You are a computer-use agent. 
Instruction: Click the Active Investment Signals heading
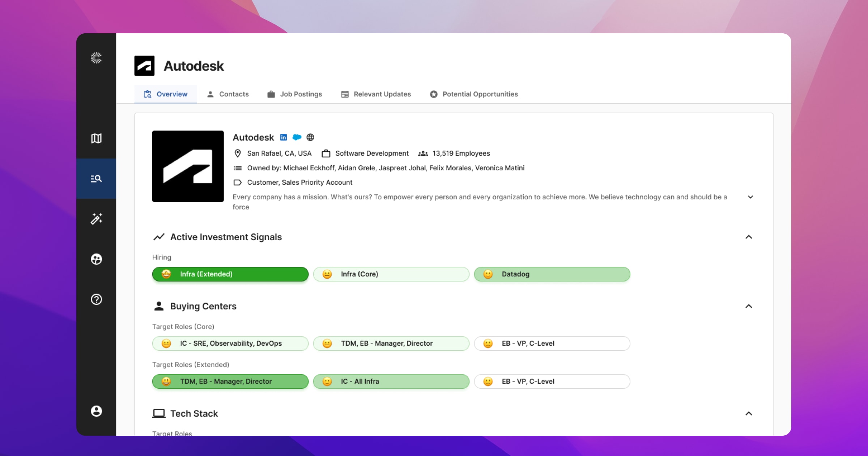[226, 237]
